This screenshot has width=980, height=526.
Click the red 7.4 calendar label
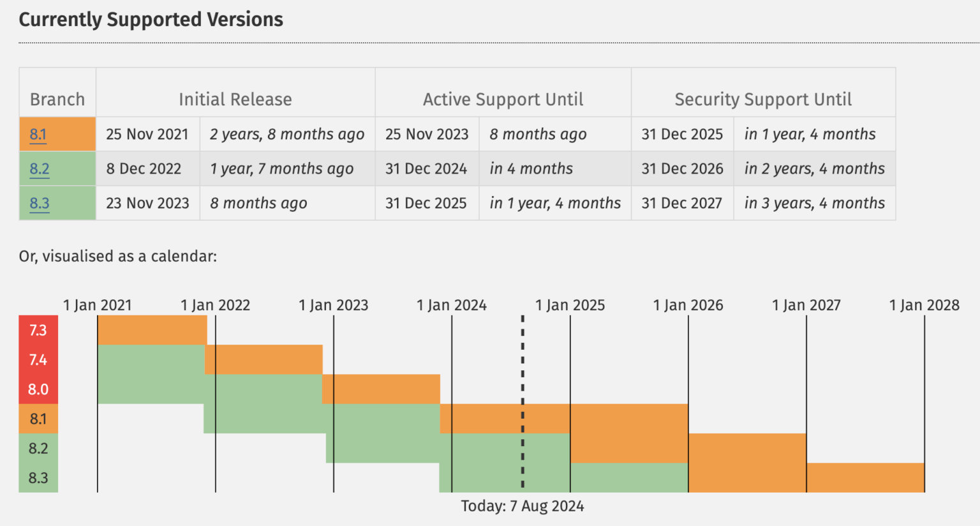click(38, 359)
